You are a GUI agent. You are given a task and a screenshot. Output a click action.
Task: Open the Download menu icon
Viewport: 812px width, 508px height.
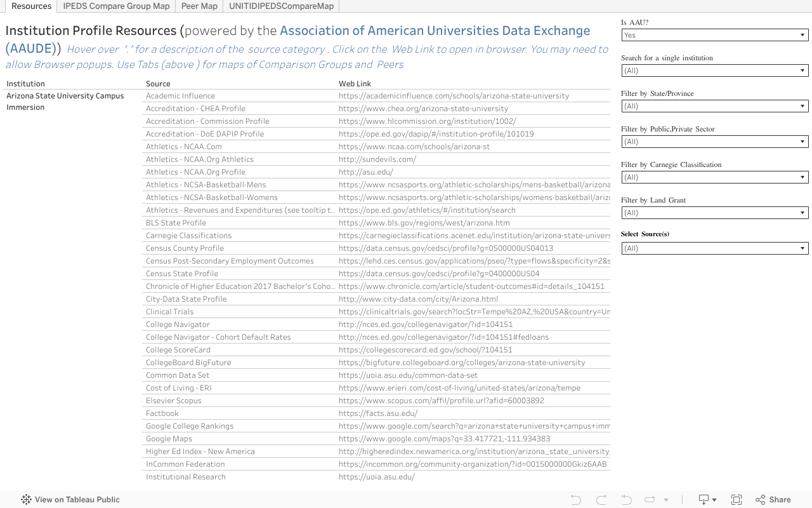pos(707,500)
